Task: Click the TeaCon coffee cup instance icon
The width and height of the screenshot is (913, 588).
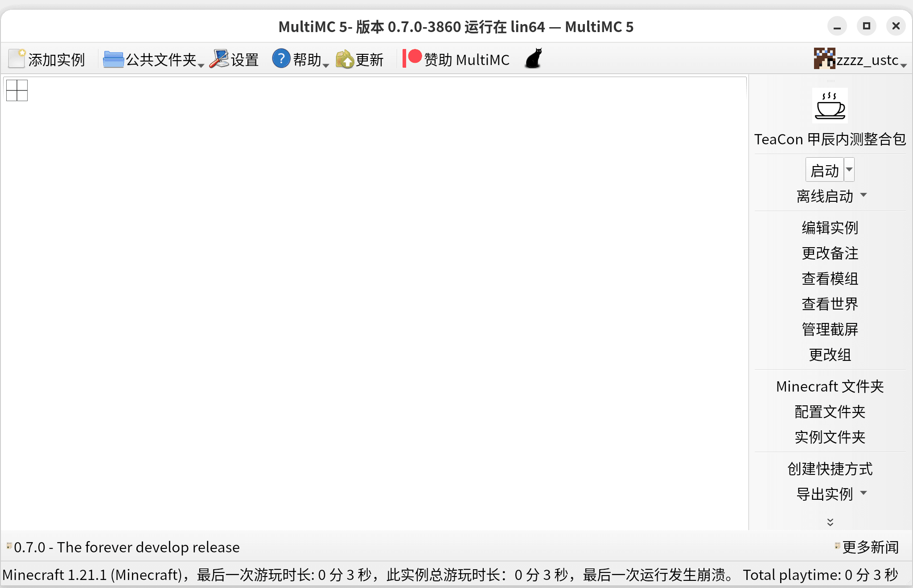Action: 830,105
